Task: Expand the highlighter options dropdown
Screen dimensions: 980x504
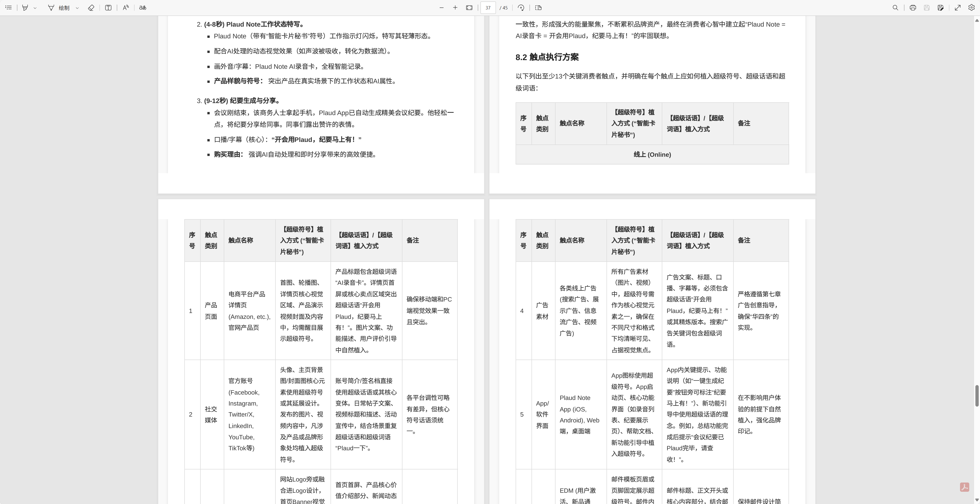Action: click(x=35, y=8)
